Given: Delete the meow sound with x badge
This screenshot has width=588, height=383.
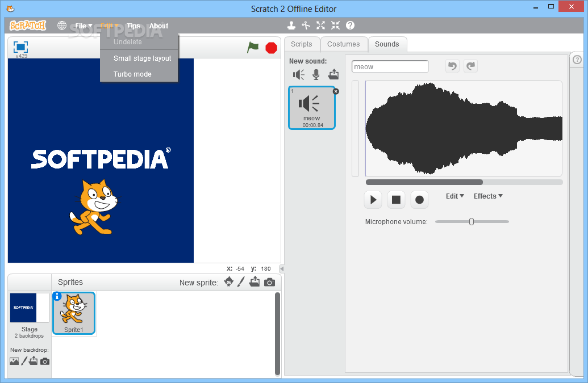Looking at the screenshot, I should pos(336,91).
